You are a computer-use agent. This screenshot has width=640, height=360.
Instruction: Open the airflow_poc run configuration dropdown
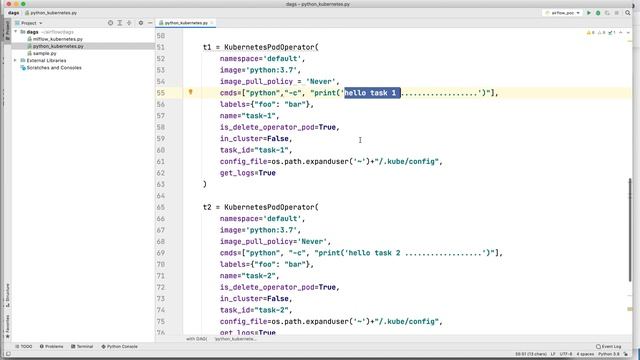click(562, 13)
